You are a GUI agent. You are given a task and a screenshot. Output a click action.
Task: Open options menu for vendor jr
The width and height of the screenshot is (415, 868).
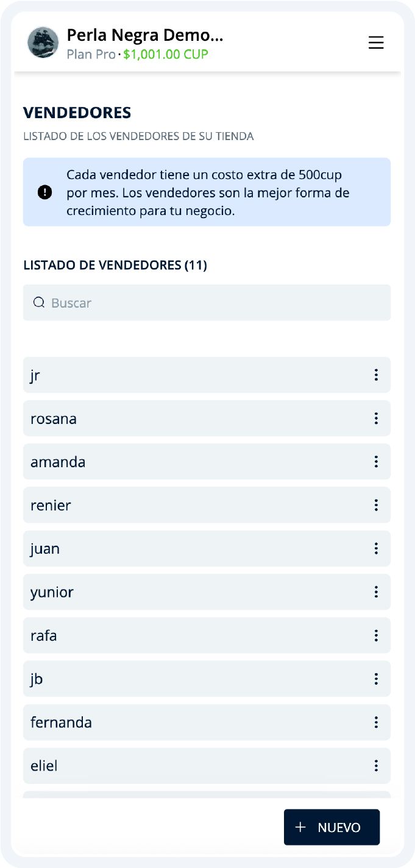[x=377, y=375]
